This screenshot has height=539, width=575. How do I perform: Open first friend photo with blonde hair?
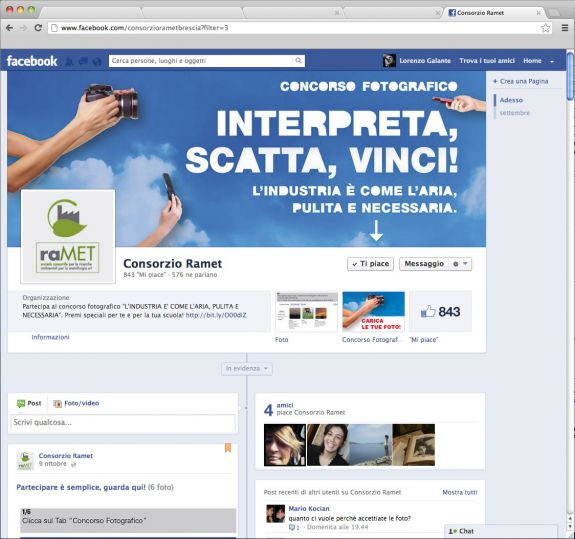point(285,445)
